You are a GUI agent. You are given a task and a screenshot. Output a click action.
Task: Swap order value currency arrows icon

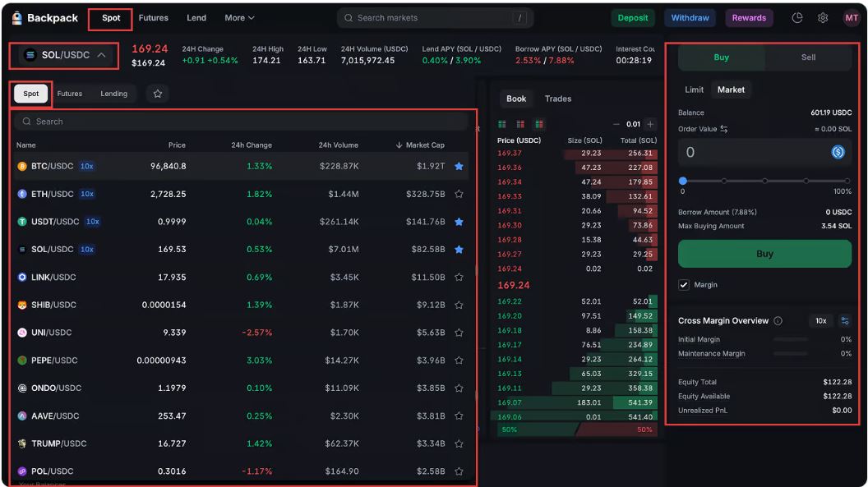tap(724, 129)
